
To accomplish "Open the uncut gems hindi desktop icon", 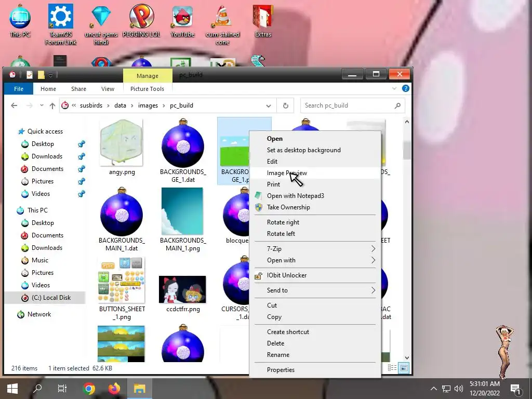I will pos(101,24).
